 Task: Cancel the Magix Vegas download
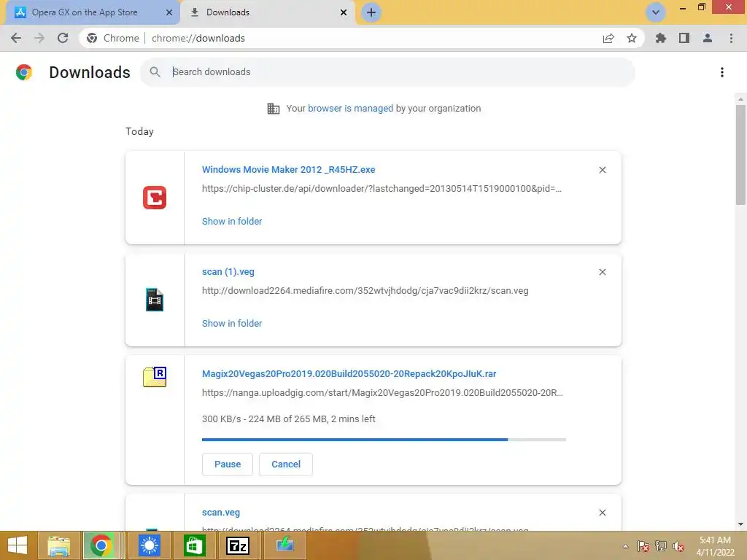point(286,464)
